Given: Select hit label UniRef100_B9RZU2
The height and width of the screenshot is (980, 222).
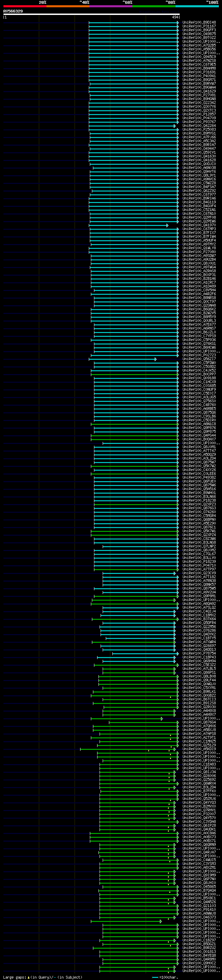Looking at the screenshot, I should tap(199, 948).
